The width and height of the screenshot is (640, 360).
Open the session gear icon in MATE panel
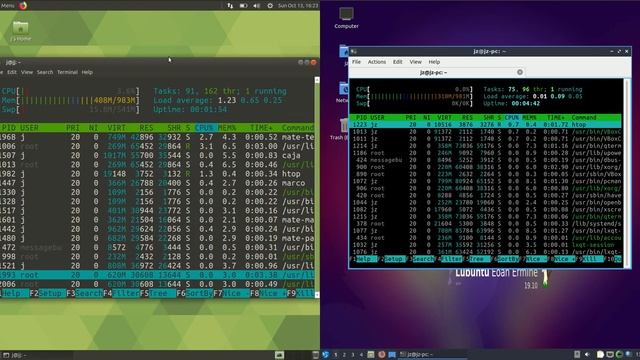click(270, 6)
